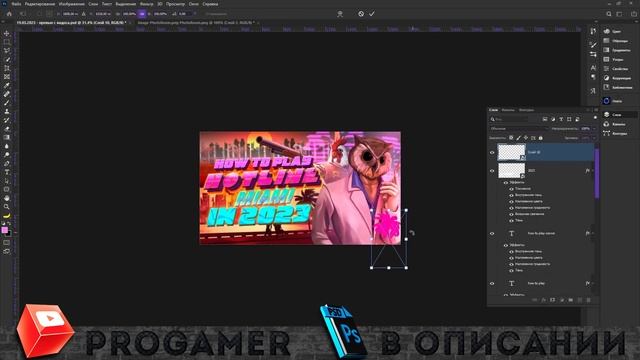This screenshot has height=360, width=640.
Task: Filter layers by smart objects icon
Action: click(x=577, y=119)
